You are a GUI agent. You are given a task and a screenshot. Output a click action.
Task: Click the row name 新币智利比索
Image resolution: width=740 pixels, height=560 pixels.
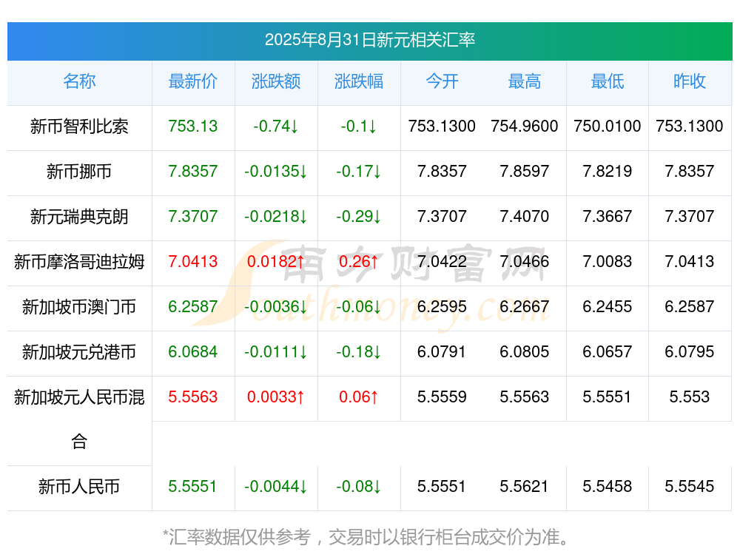[x=79, y=126]
